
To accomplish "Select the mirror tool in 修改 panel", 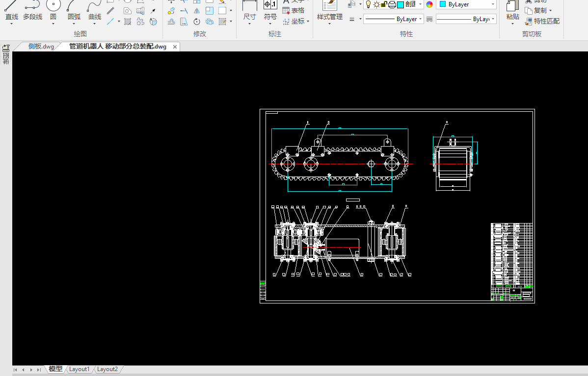I will 197,11.
